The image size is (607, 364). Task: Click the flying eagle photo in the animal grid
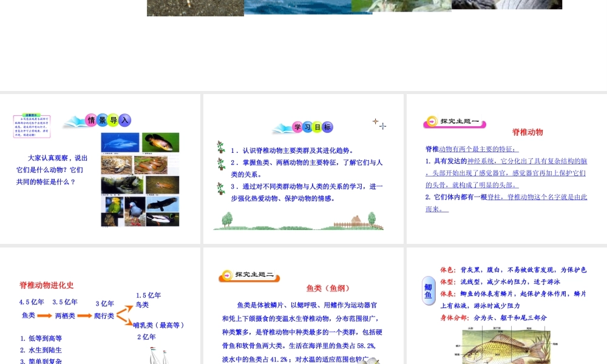click(x=163, y=204)
